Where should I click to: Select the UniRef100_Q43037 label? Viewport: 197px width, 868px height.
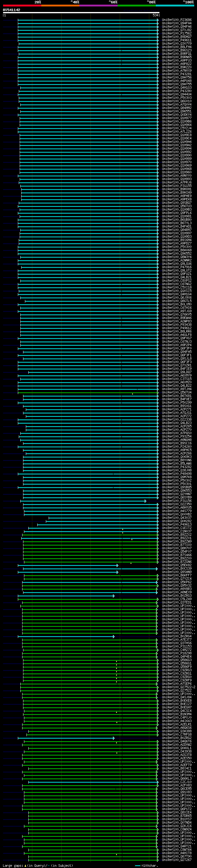[x=176, y=518]
